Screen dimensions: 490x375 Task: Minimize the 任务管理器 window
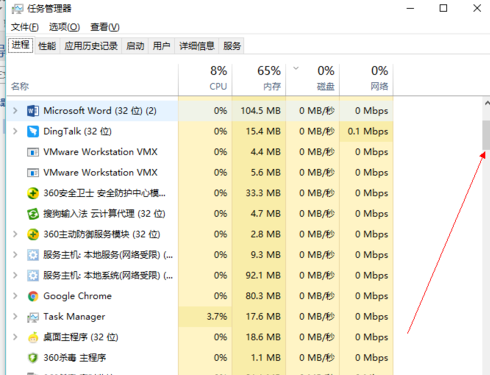point(410,8)
